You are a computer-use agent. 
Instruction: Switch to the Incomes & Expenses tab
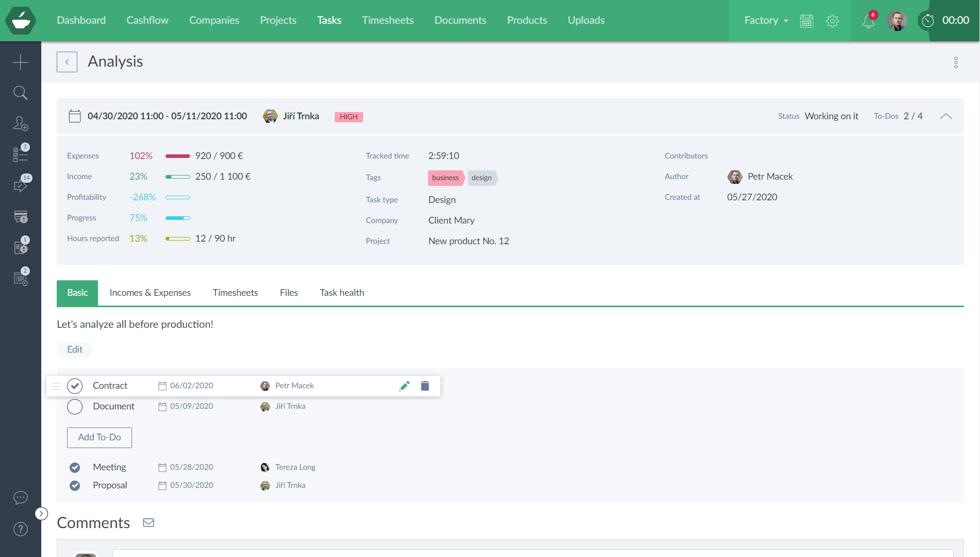(x=150, y=293)
